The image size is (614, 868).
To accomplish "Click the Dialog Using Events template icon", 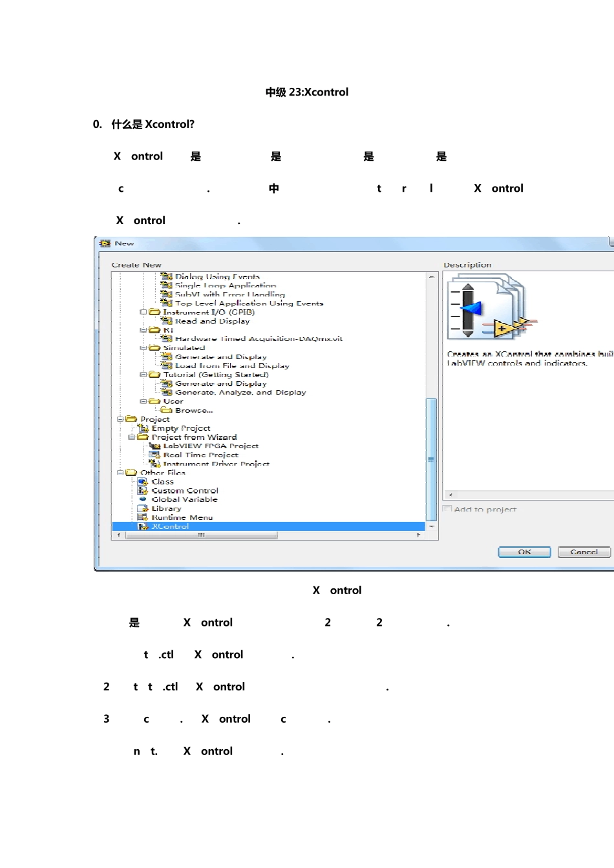I will [167, 276].
